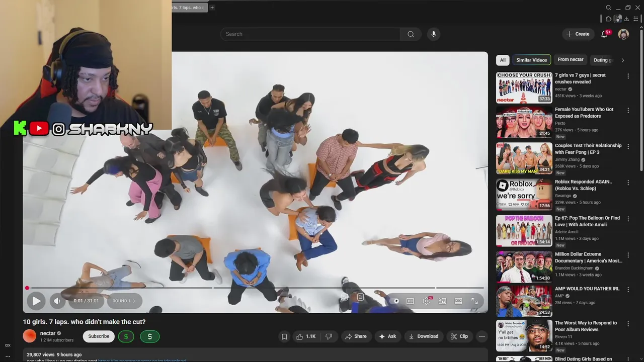Open options menu for Roblox Responded video
The height and width of the screenshot is (362, 644).
pos(628,183)
